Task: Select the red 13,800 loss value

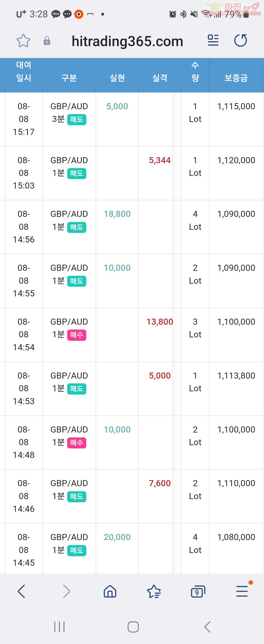Action: pyautogui.click(x=160, y=322)
